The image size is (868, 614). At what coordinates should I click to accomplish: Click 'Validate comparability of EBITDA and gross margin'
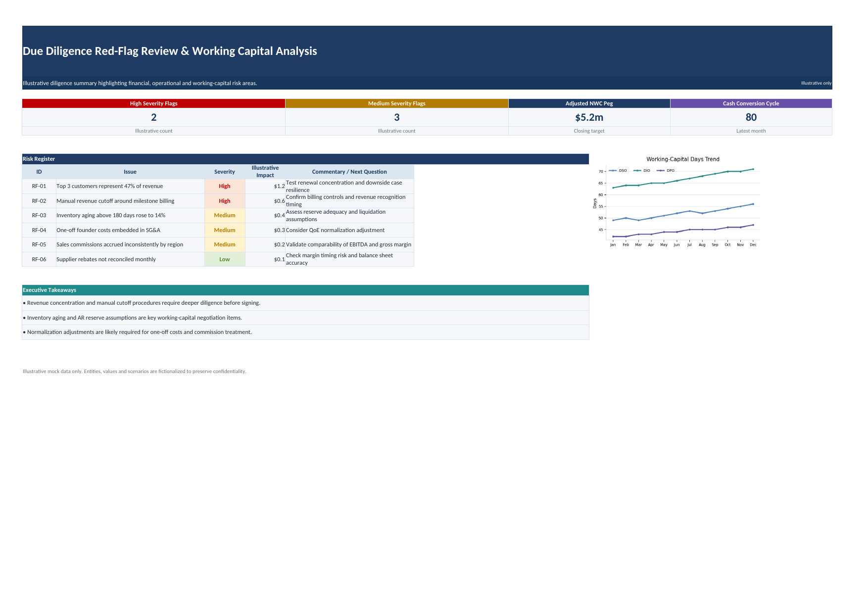click(348, 244)
